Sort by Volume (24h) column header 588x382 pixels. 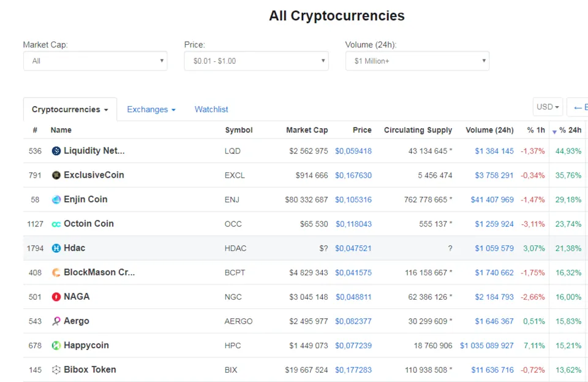[489, 130]
